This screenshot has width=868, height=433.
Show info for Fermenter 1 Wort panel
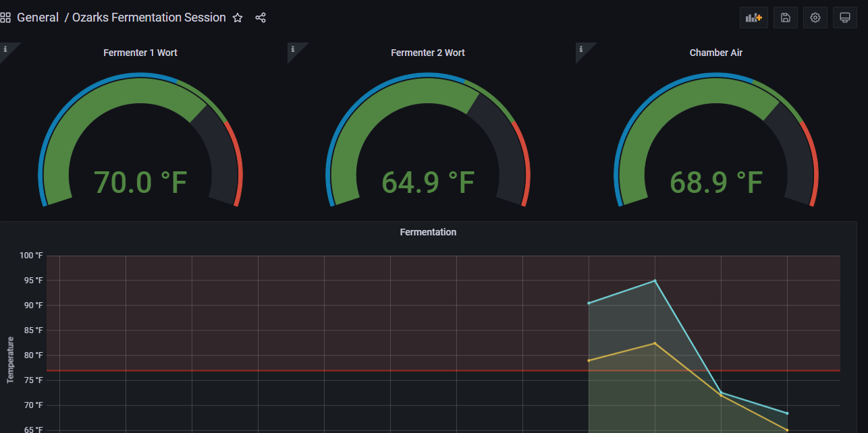(x=5, y=49)
